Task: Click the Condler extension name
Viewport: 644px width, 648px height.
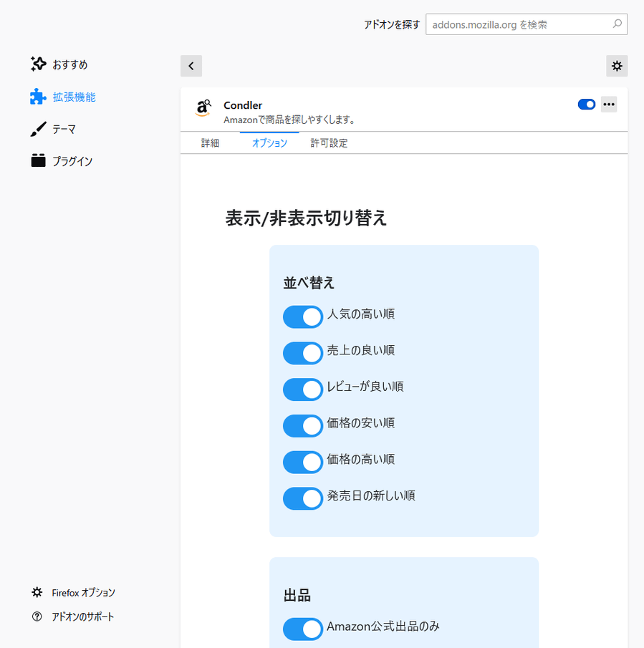Action: coord(243,105)
